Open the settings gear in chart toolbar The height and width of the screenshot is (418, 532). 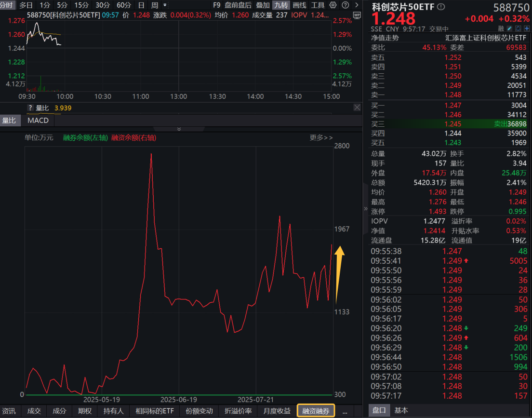click(333, 5)
